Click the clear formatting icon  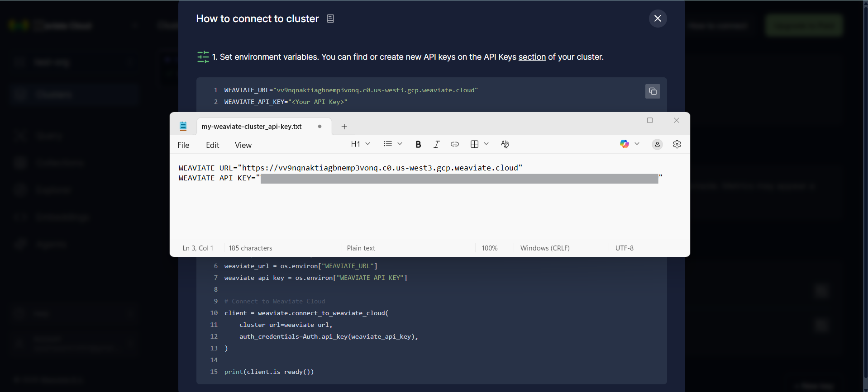click(505, 144)
